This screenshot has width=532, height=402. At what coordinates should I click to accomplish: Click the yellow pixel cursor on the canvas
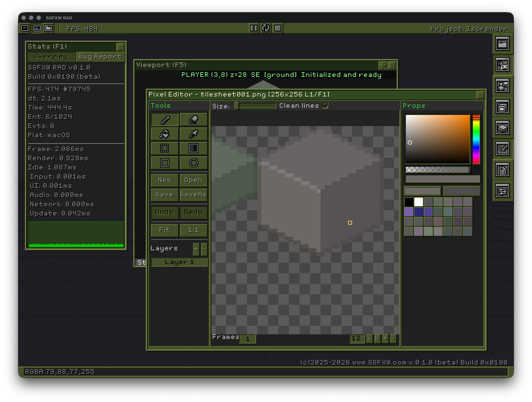click(350, 223)
